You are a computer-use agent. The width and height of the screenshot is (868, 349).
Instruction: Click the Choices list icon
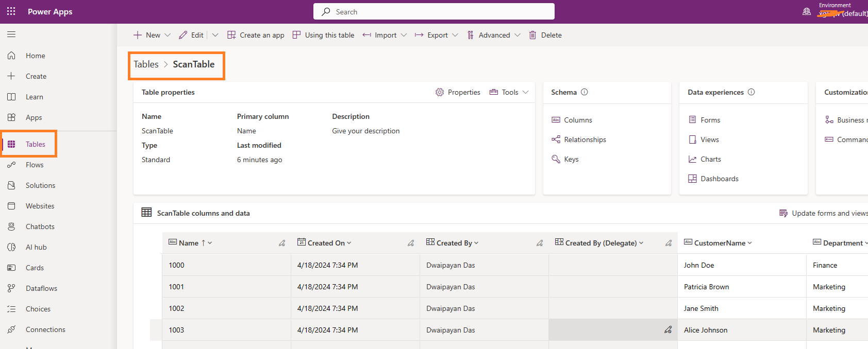click(11, 309)
